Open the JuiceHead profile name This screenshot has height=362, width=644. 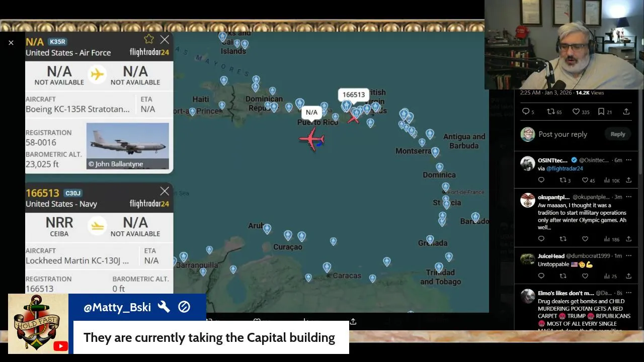pyautogui.click(x=551, y=256)
